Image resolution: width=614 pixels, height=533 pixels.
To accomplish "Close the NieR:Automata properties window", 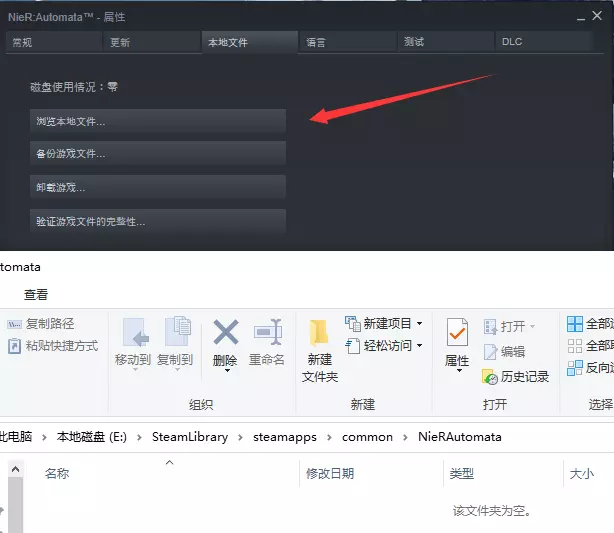I will pos(597,16).
